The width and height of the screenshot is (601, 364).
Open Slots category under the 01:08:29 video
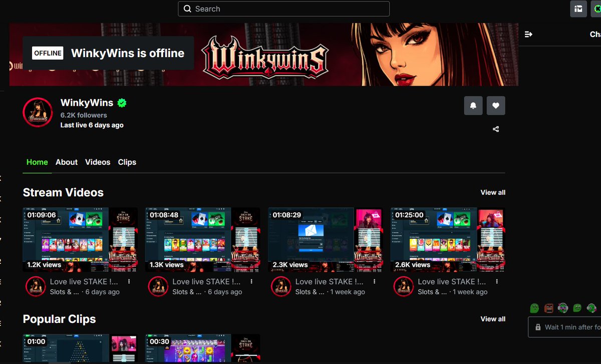click(310, 292)
